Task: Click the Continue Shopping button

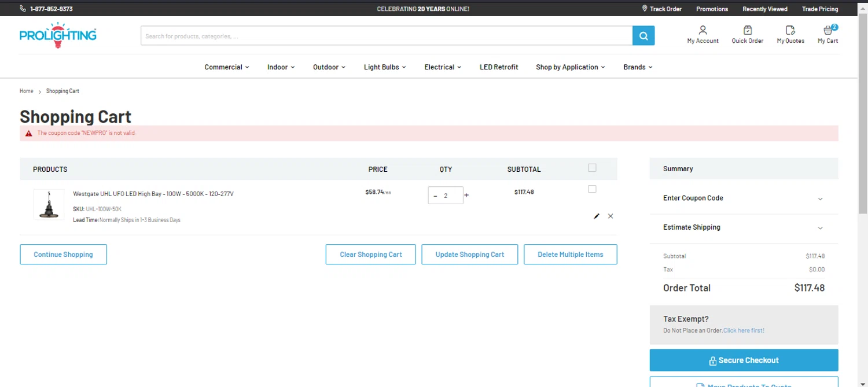Action: click(64, 255)
